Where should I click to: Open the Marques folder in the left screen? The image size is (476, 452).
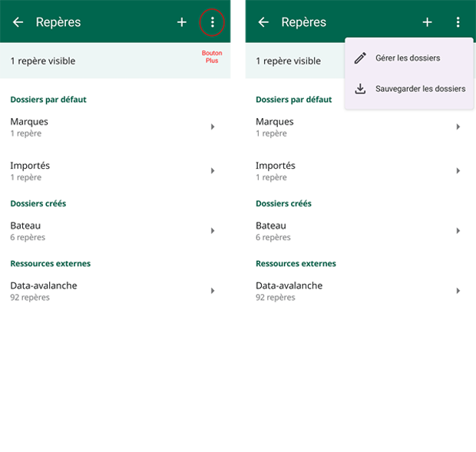29,121
